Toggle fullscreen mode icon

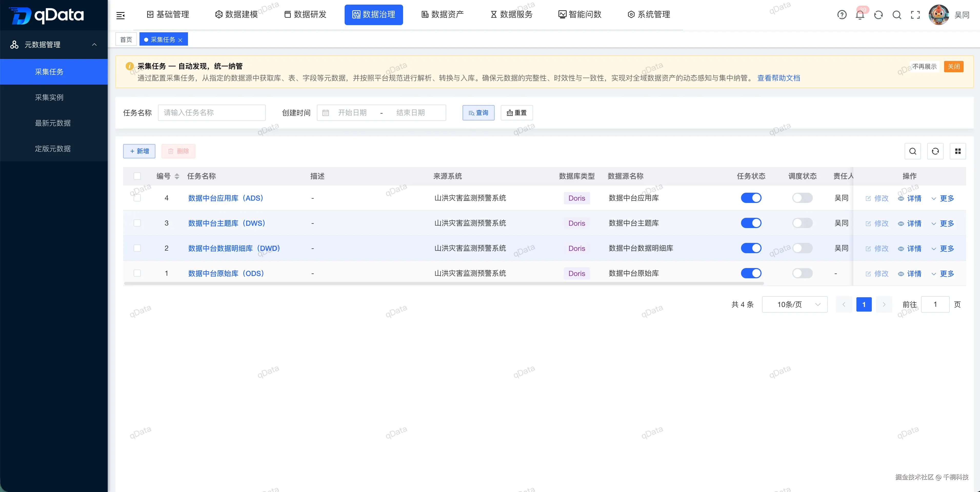[x=915, y=15]
